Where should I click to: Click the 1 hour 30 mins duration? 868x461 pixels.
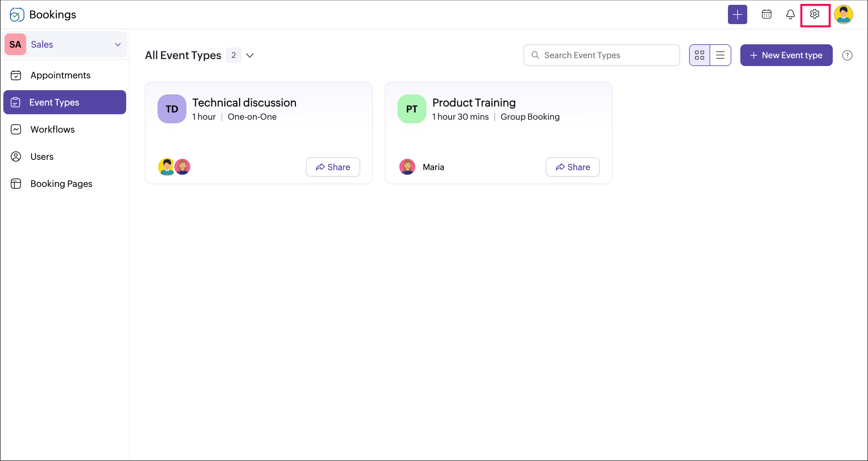tap(460, 117)
